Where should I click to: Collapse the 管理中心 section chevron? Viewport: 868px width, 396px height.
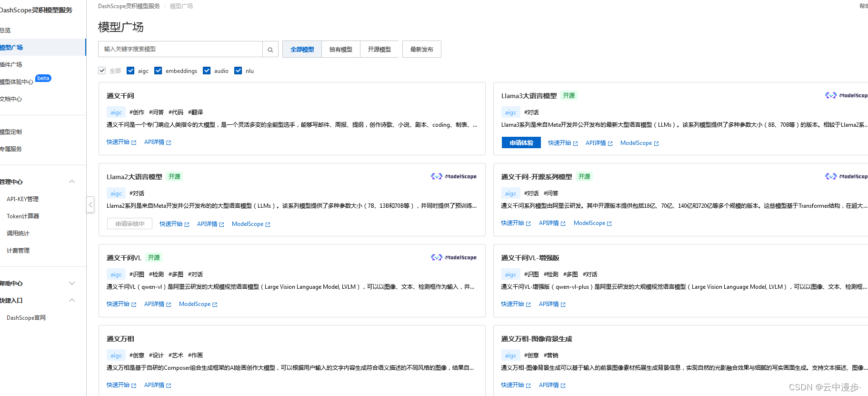click(72, 182)
